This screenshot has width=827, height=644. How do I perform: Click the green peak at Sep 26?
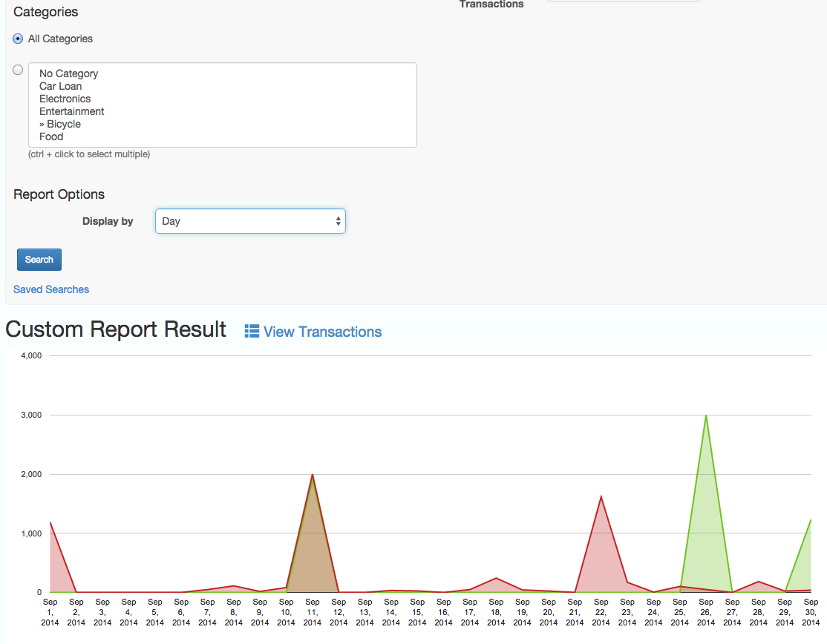tap(706, 415)
